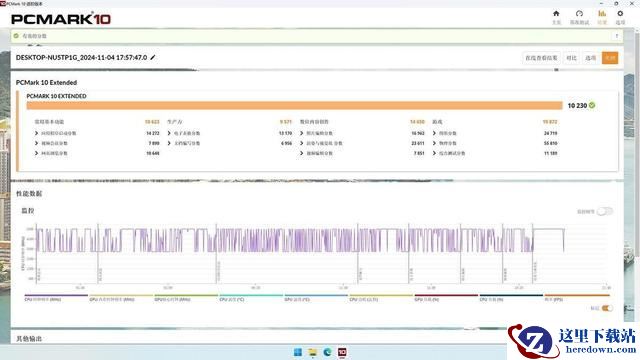Open the Windows Start menu
640x360 pixels.
pos(298,352)
